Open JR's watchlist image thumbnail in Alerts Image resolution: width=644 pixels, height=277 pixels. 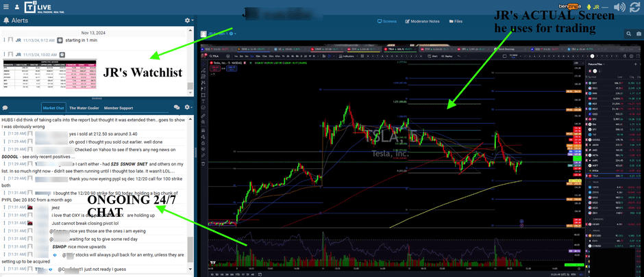point(50,73)
